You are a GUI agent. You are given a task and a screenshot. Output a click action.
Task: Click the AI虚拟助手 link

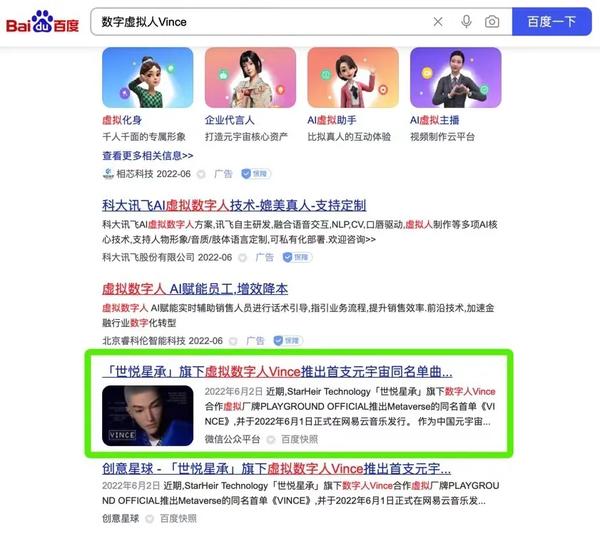click(x=332, y=120)
